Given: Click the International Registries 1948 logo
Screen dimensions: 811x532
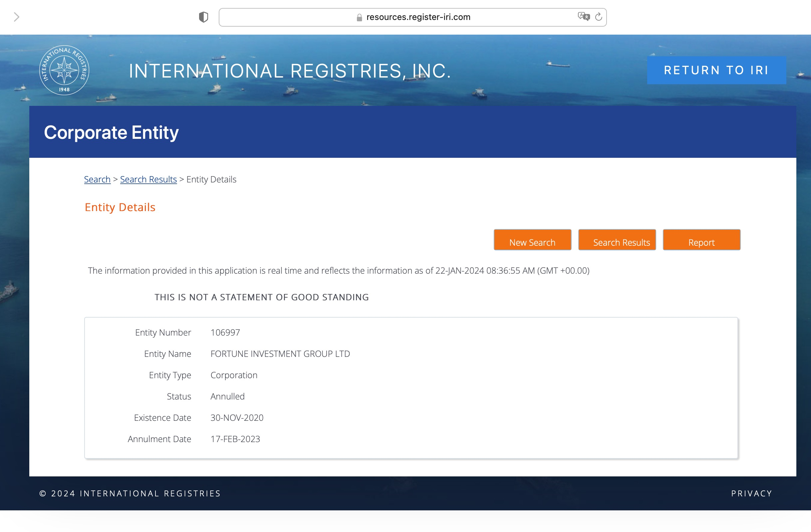Looking at the screenshot, I should [x=64, y=71].
